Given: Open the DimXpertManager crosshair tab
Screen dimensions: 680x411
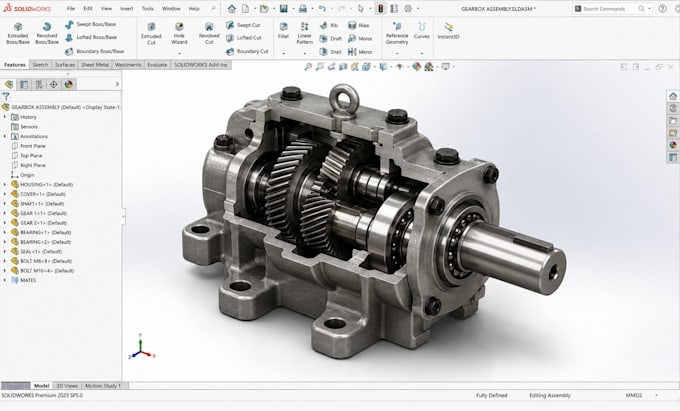Looking at the screenshot, I should coord(53,84).
